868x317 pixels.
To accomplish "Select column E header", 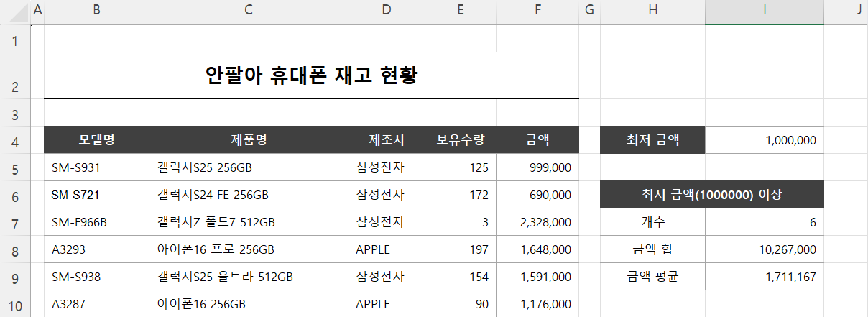I will [461, 12].
